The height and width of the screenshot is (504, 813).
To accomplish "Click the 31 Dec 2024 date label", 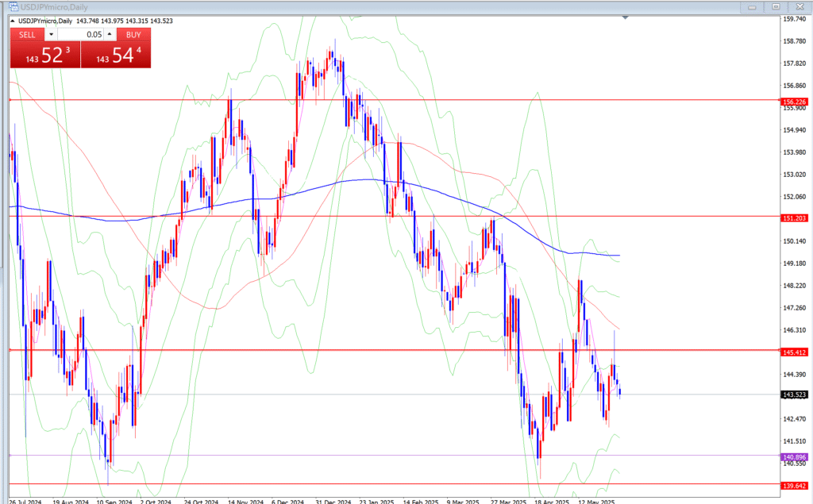I will (x=333, y=502).
